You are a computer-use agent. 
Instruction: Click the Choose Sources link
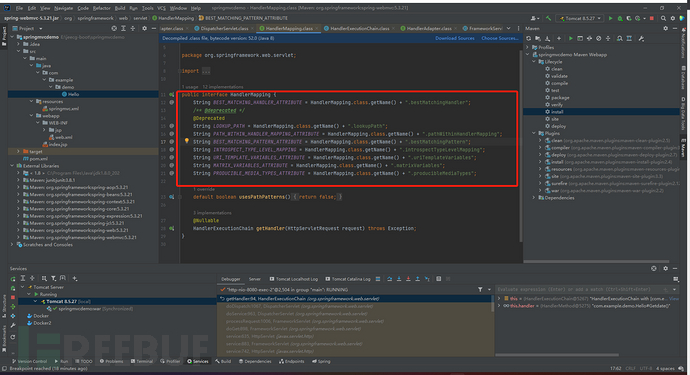tap(499, 38)
